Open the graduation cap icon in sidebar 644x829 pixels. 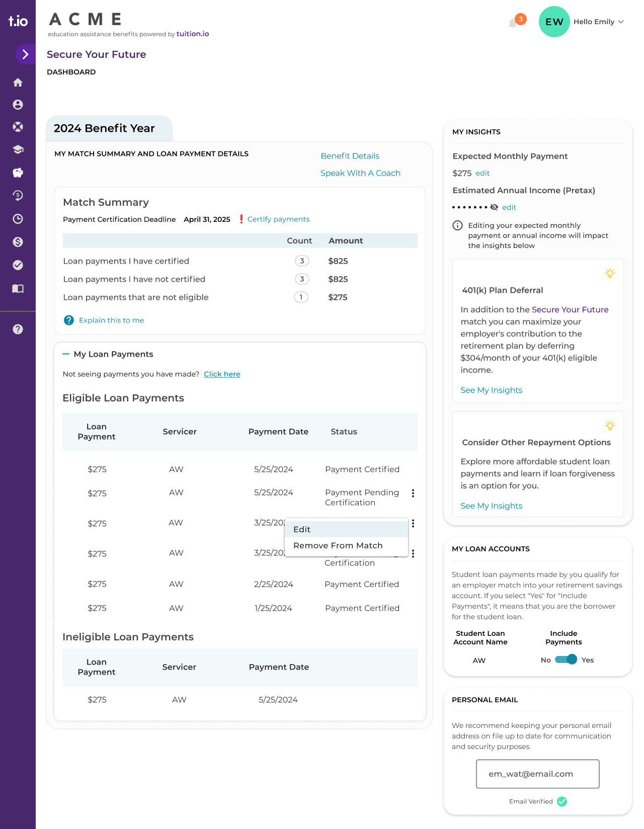pos(18,149)
